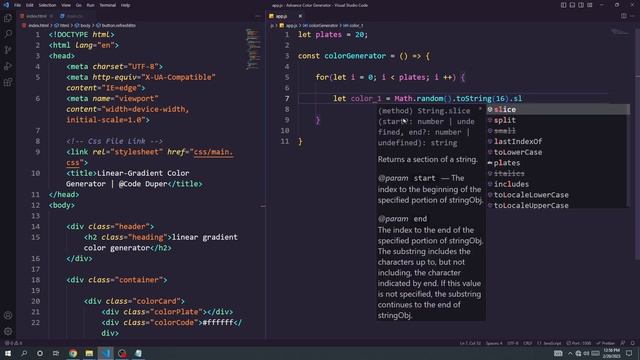Screen dimensions: 640x360
Task: Toggle primary side bar layout icon
Action: [x=563, y=5]
